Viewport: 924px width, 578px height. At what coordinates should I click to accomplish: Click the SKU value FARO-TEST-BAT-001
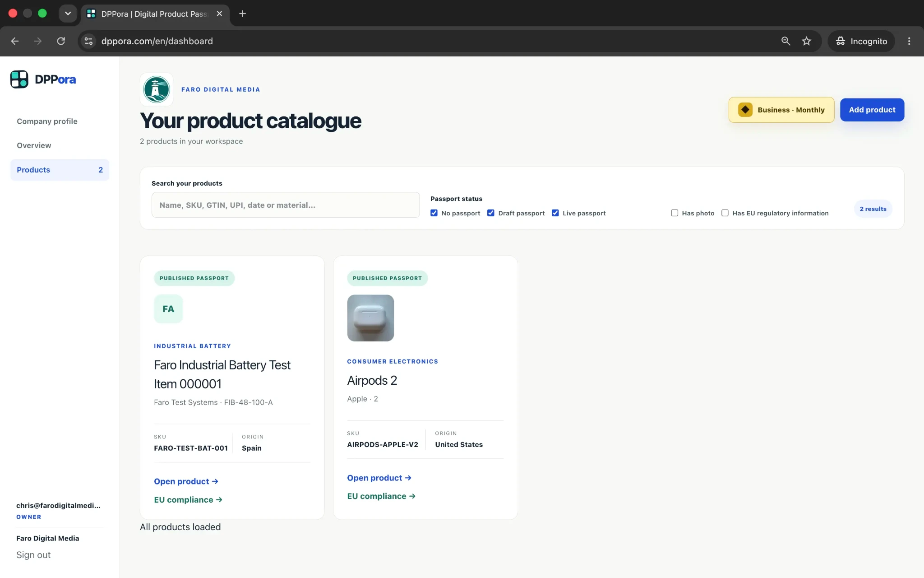tap(191, 448)
